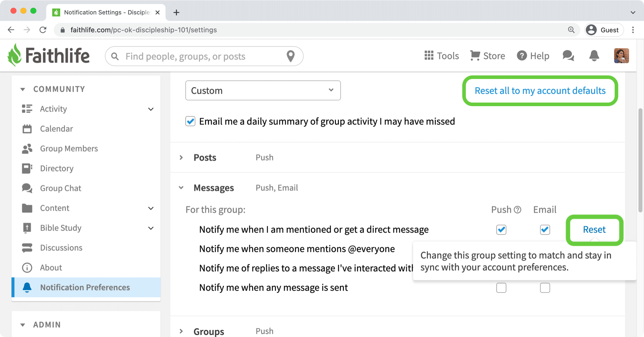
Task: Open the Tools grid icon
Action: tap(429, 55)
